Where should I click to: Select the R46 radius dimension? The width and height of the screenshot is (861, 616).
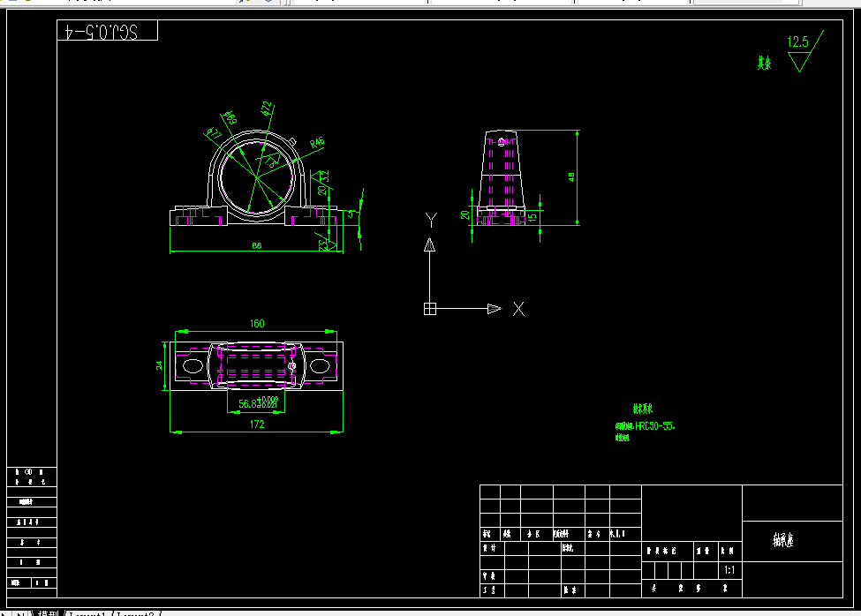coord(317,143)
